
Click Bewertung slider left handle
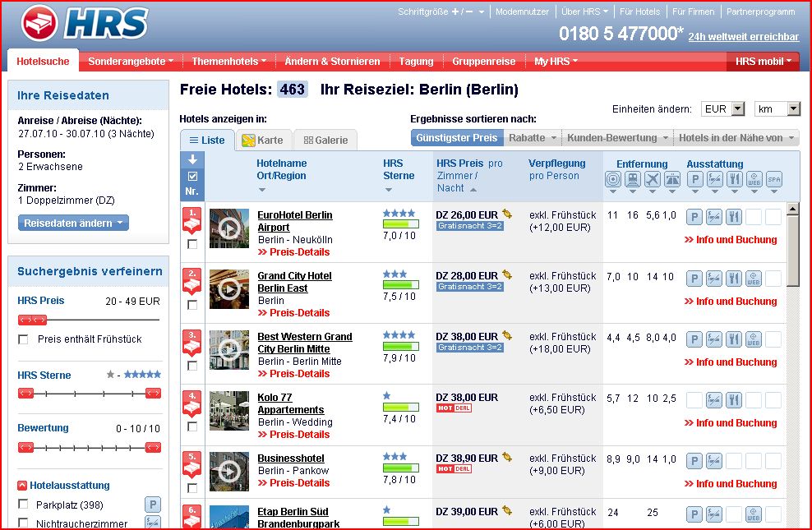[25, 447]
